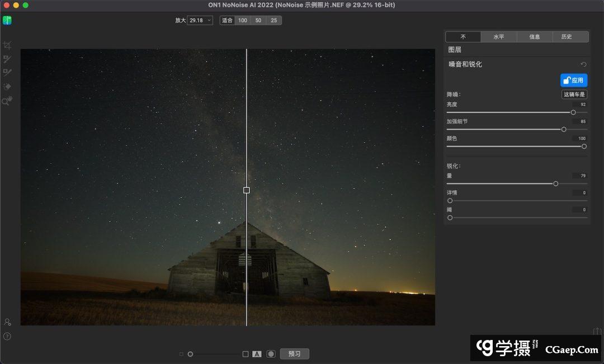This screenshot has height=364, width=604.
Task: Click the split-view divider handle on photo
Action: point(247,190)
